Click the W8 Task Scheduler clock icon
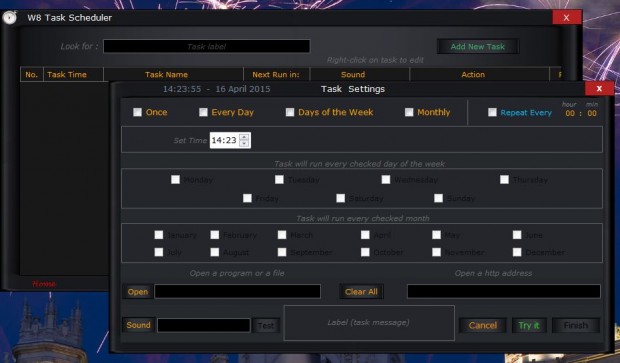Screen dimensions: 620x363 tap(9, 18)
